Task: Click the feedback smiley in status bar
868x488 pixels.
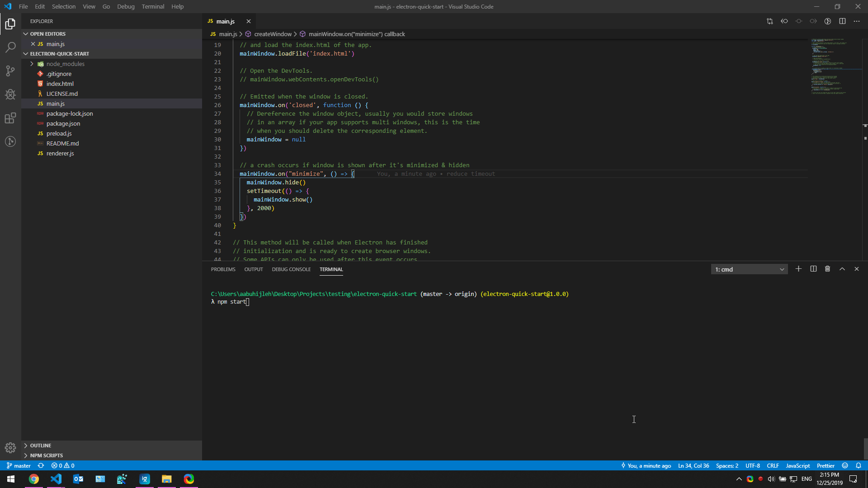Action: coord(845,465)
